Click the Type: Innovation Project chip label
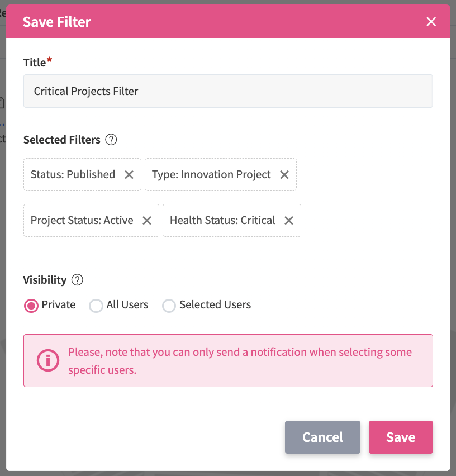The width and height of the screenshot is (456, 476). tap(211, 174)
